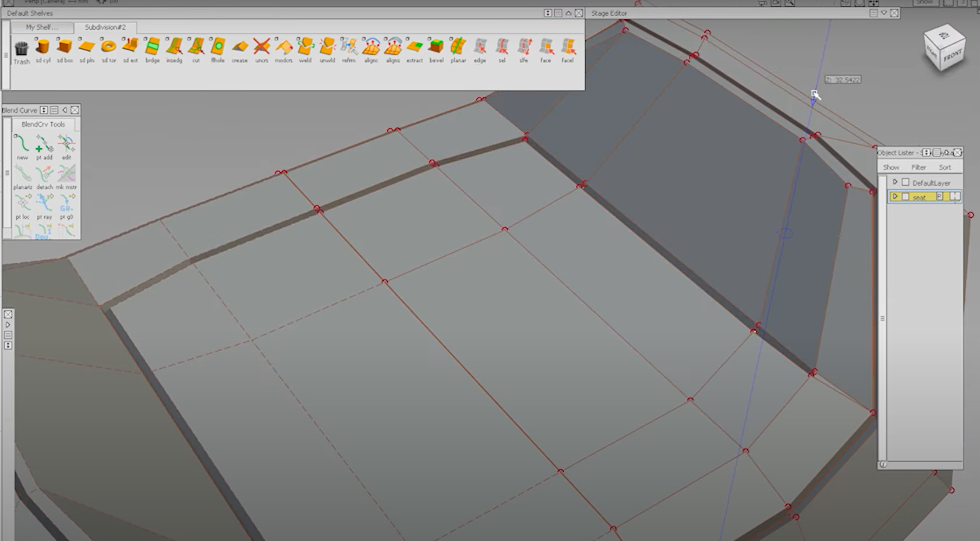Expand the DefaultLayer tree item

click(x=896, y=182)
